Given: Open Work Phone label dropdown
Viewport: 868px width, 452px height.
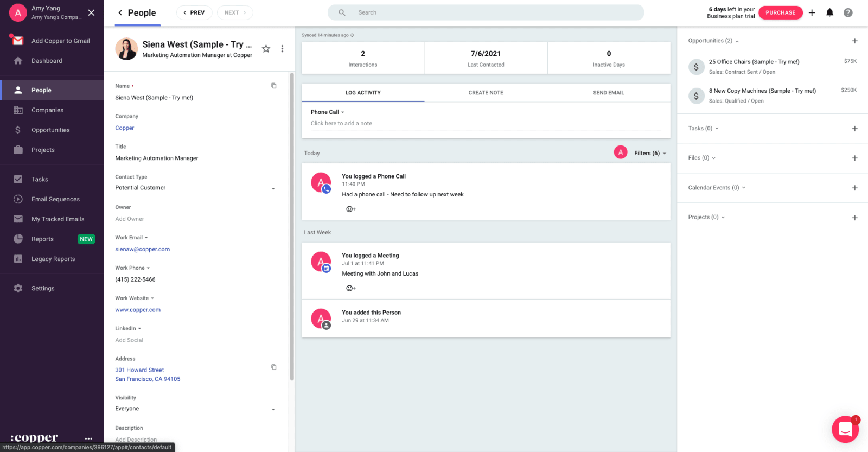Looking at the screenshot, I should pos(132,268).
